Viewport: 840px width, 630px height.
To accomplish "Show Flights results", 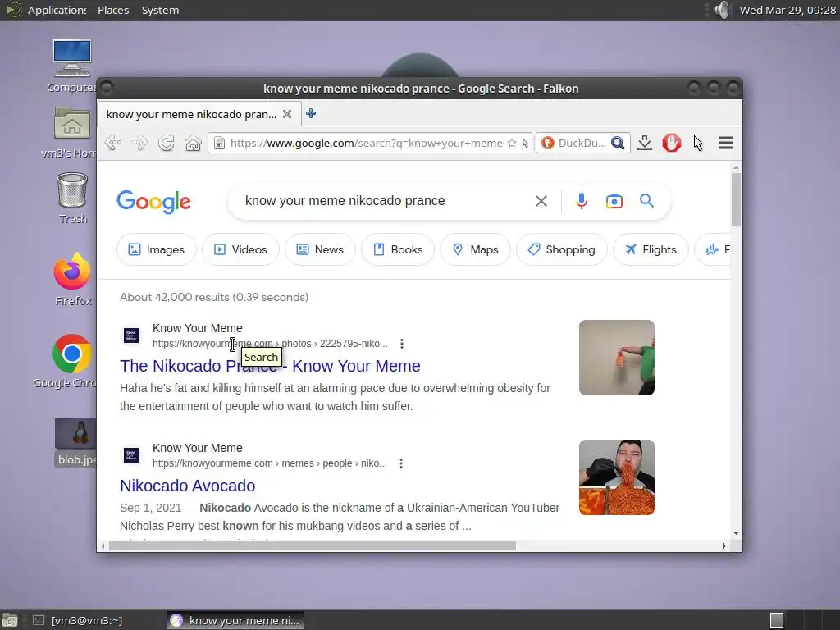I will [651, 249].
